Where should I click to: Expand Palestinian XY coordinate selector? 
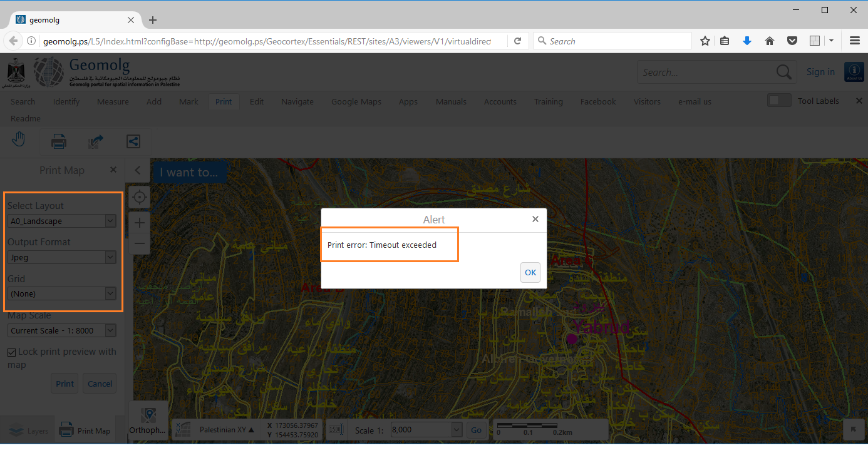(x=227, y=430)
